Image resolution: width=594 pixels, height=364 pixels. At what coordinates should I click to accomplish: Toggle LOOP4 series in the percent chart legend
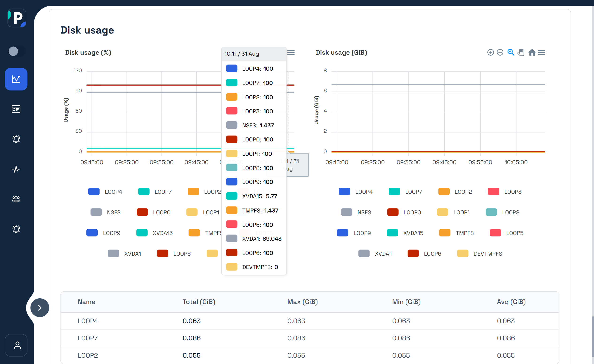pos(105,192)
